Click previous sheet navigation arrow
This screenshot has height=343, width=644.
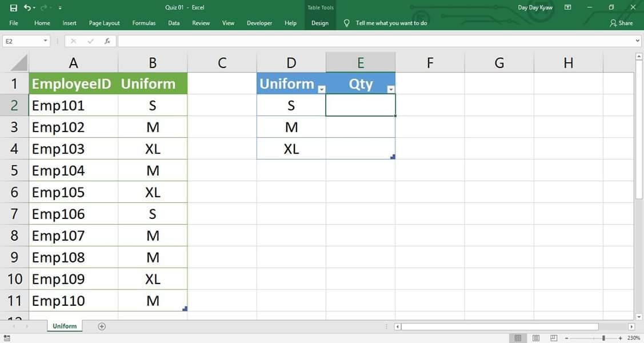[14, 326]
